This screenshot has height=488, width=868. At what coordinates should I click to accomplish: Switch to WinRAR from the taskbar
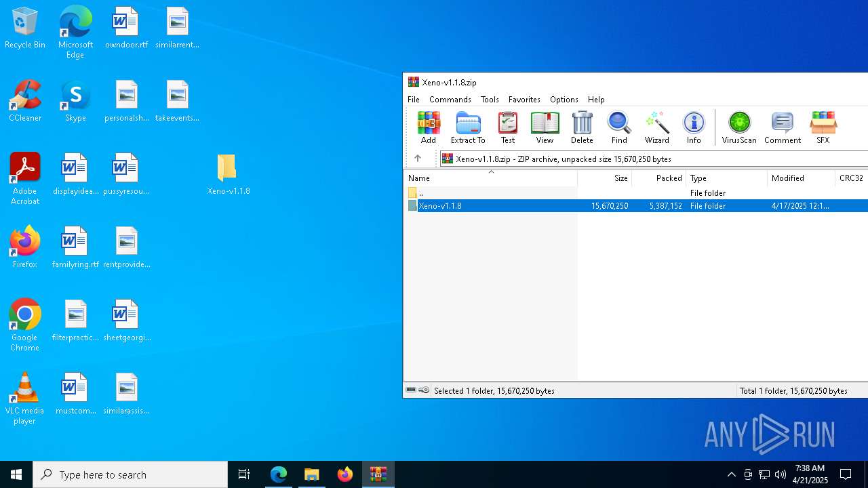click(378, 474)
